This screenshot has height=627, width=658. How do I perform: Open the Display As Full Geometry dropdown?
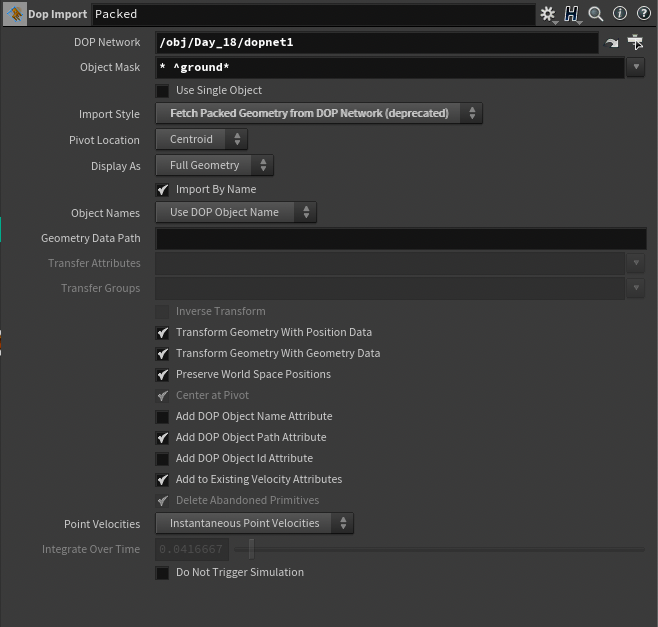pyautogui.click(x=214, y=165)
